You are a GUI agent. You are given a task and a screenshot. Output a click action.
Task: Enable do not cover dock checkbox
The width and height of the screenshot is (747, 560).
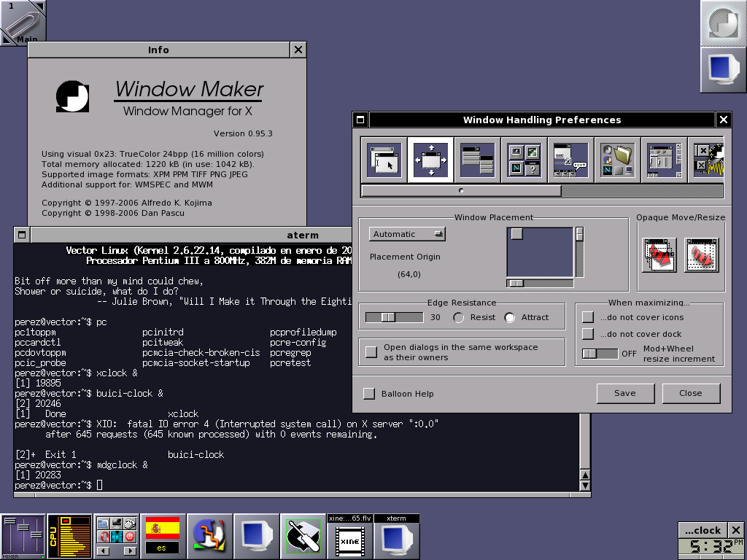[588, 334]
